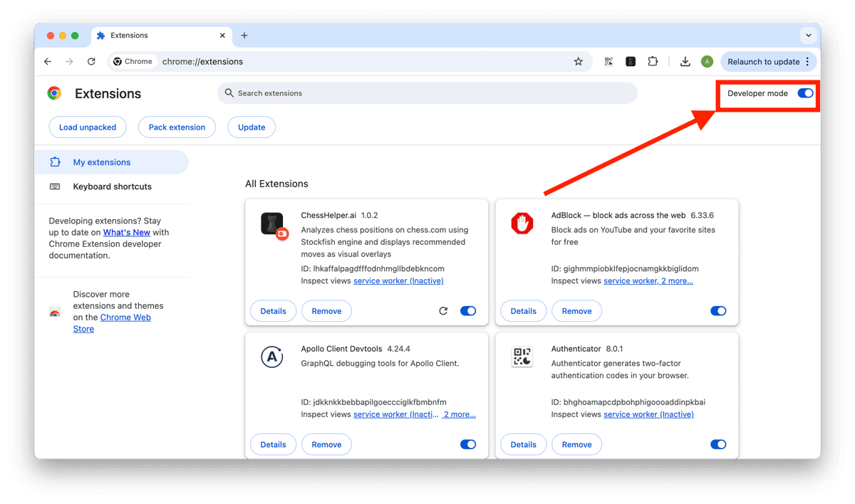The image size is (855, 504).
Task: Click the profile avatar icon
Action: (x=707, y=61)
